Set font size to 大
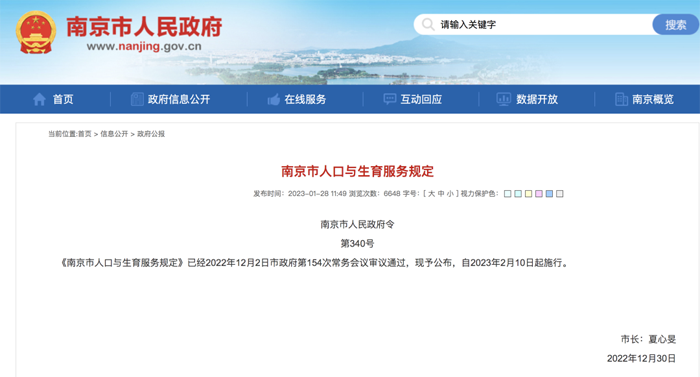 point(431,193)
